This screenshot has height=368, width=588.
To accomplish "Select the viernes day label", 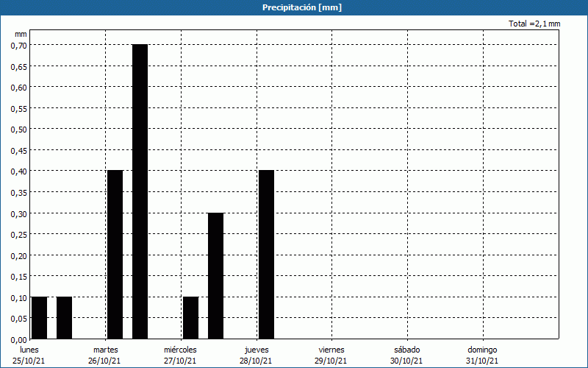I will (331, 350).
